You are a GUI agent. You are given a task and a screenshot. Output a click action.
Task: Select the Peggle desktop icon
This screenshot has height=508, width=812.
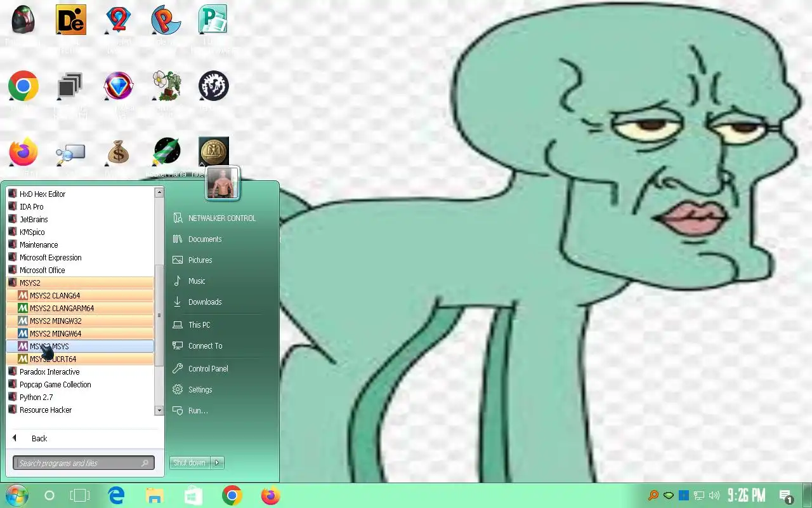tap(166, 20)
